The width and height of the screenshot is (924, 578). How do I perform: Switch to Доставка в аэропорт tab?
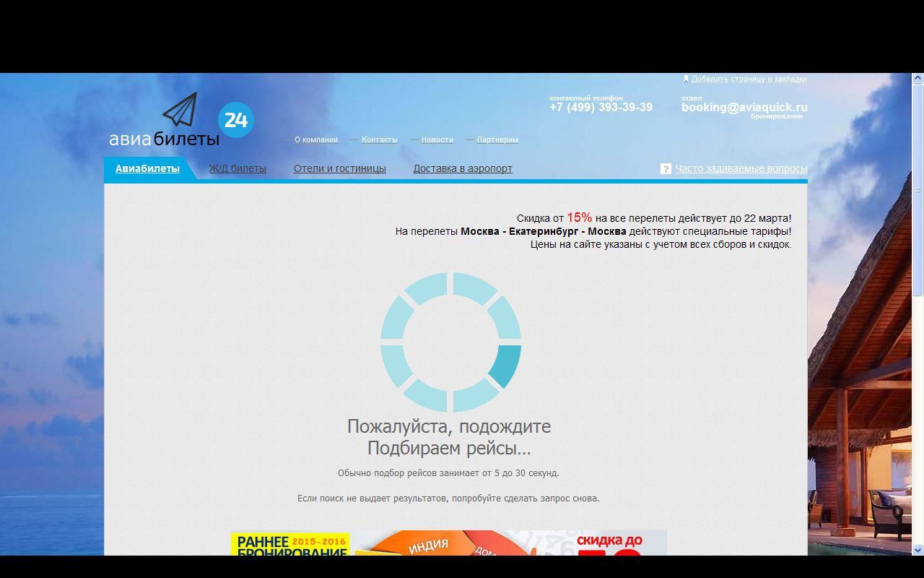pyautogui.click(x=463, y=168)
